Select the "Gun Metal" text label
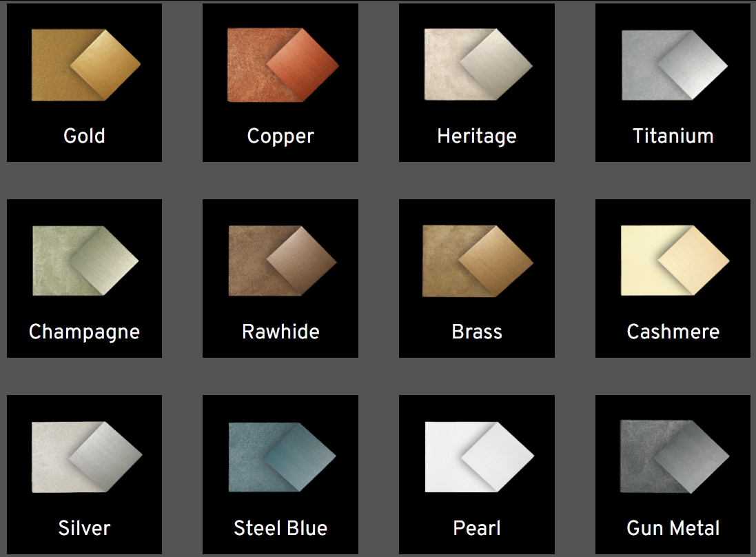This screenshot has width=756, height=557. 673,529
